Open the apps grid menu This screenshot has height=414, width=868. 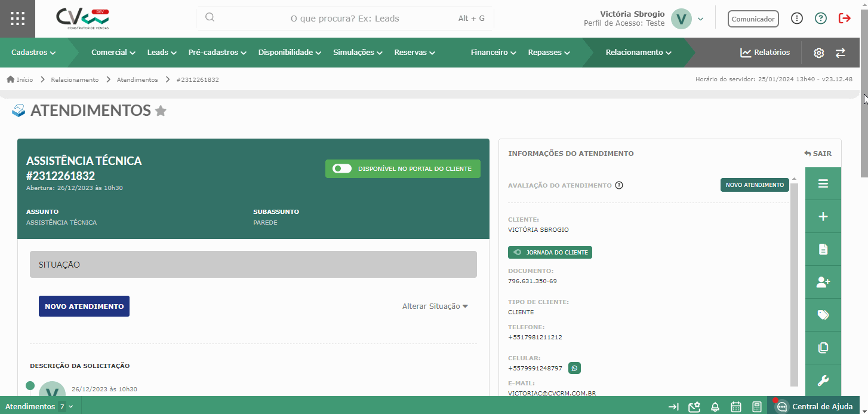click(x=17, y=19)
